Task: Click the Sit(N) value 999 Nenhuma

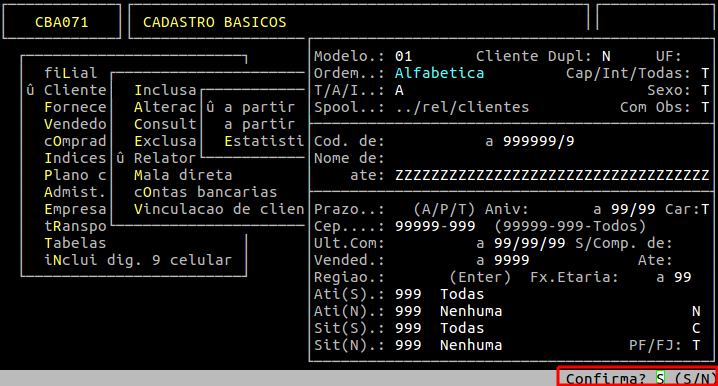Action: click(x=448, y=345)
